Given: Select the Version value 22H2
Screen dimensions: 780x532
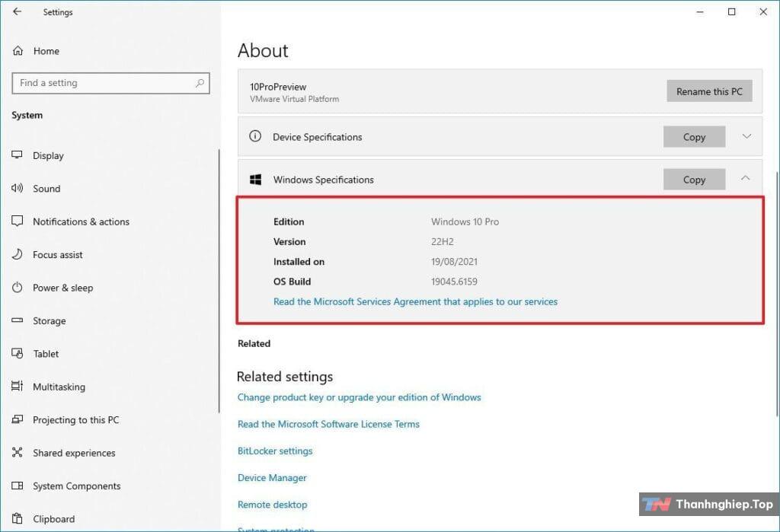Looking at the screenshot, I should pyautogui.click(x=443, y=241).
